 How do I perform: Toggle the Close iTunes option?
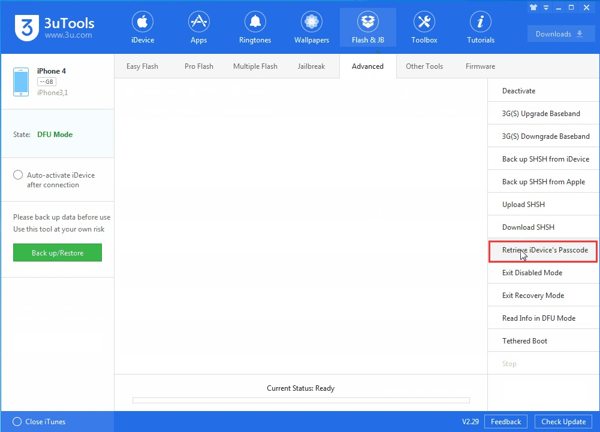tap(18, 421)
